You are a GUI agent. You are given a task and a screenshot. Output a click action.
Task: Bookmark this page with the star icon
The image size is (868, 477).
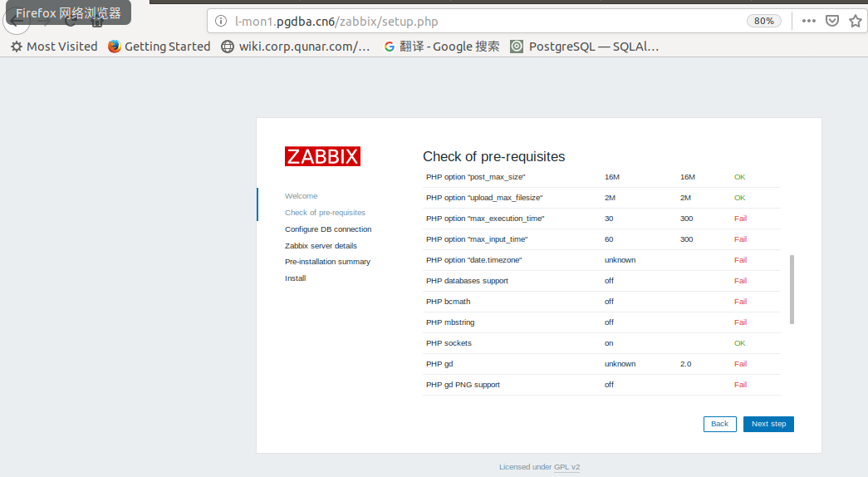[x=856, y=21]
